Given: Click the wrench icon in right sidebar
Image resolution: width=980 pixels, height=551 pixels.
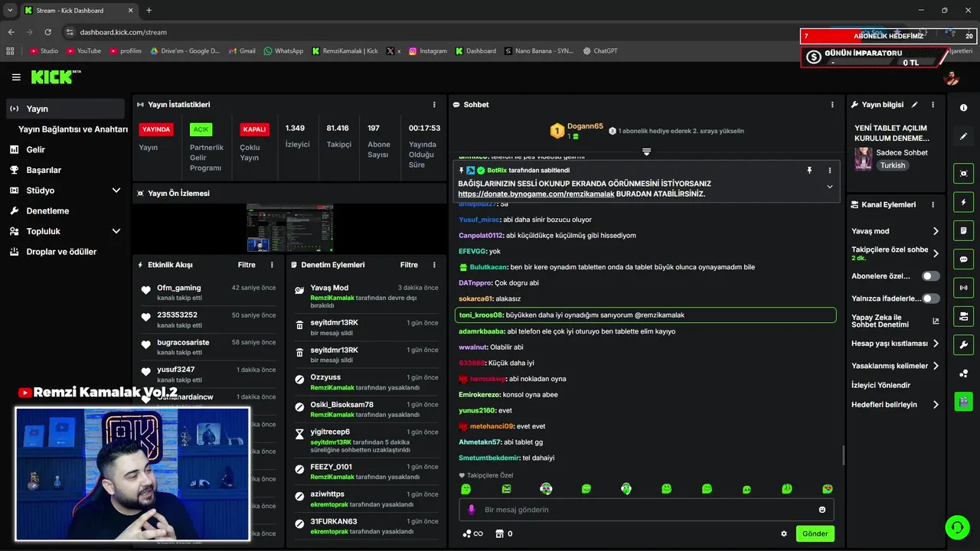Looking at the screenshot, I should click(963, 344).
